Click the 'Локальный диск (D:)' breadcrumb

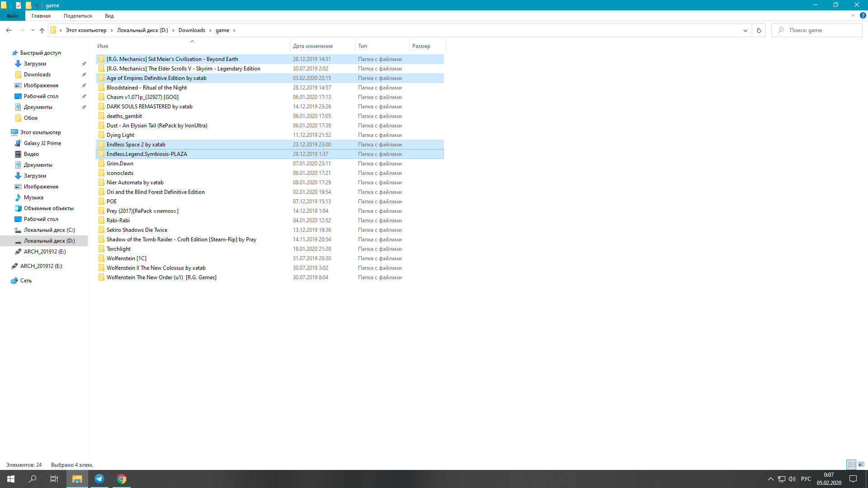click(x=142, y=30)
